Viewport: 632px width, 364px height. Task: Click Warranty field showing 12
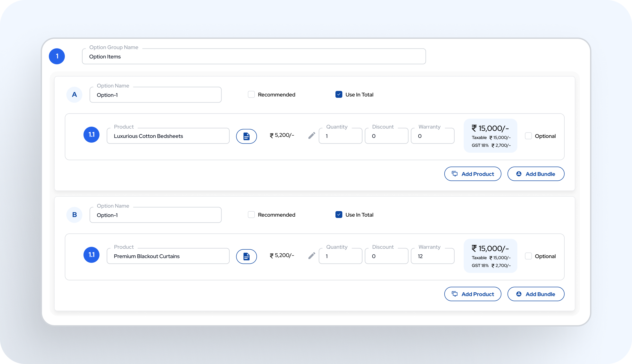(432, 256)
